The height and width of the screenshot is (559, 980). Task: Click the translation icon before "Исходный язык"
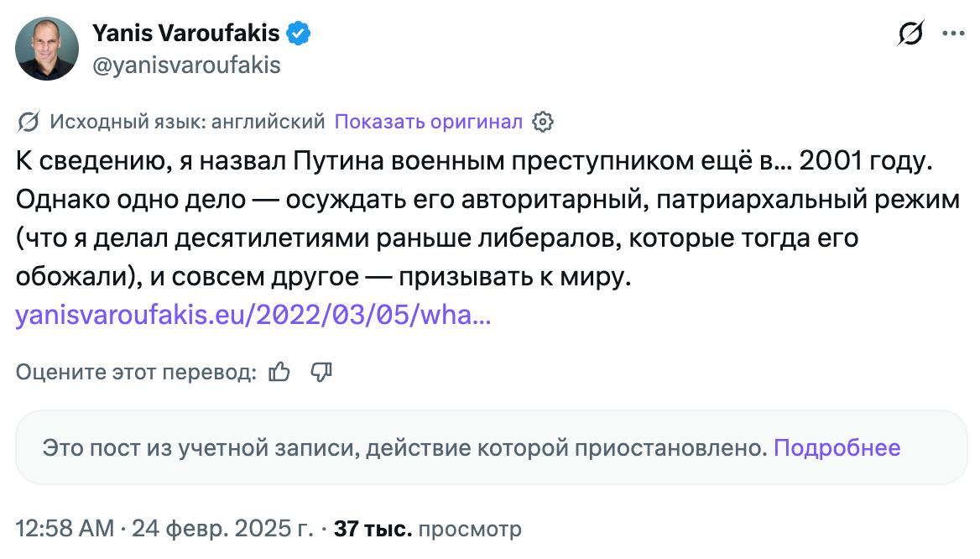click(28, 122)
